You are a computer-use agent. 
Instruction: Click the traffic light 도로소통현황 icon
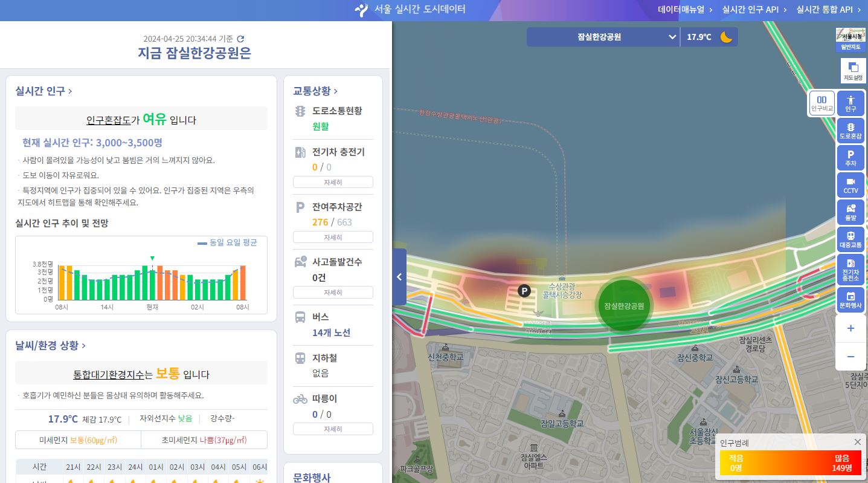click(300, 111)
